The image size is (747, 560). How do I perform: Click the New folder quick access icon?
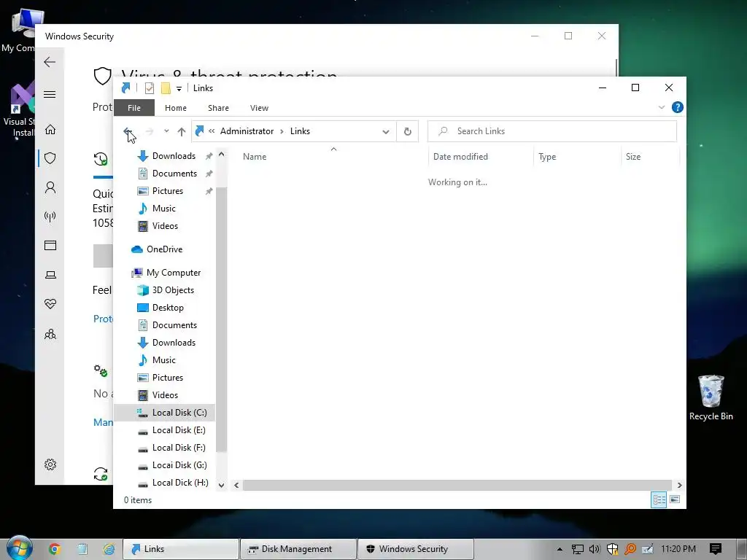[166, 88]
